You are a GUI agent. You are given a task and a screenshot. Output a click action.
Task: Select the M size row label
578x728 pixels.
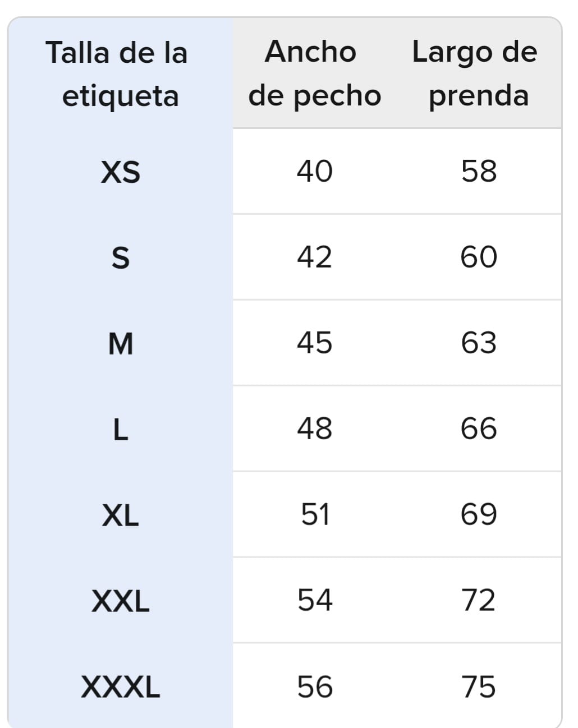pos(120,344)
